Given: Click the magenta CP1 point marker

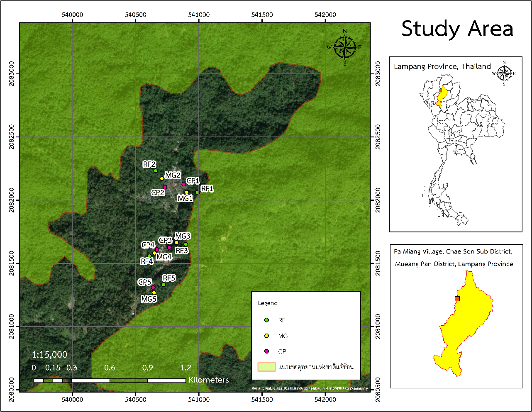Looking at the screenshot, I should [x=184, y=184].
